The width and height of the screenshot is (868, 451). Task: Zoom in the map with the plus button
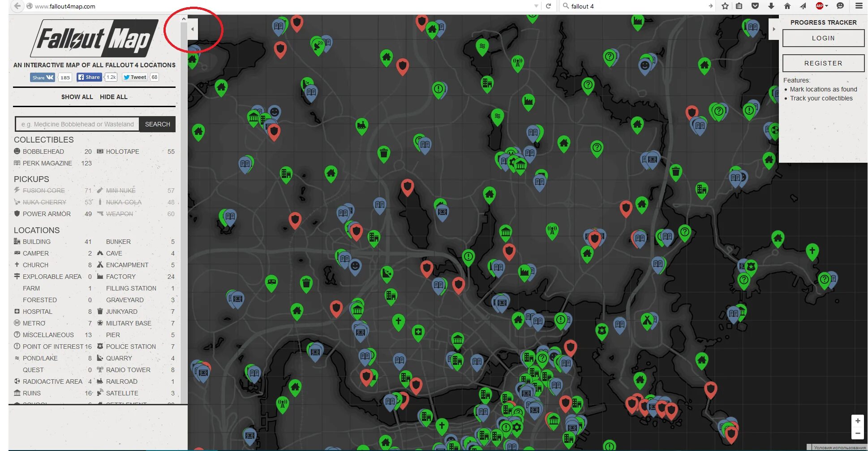[857, 421]
